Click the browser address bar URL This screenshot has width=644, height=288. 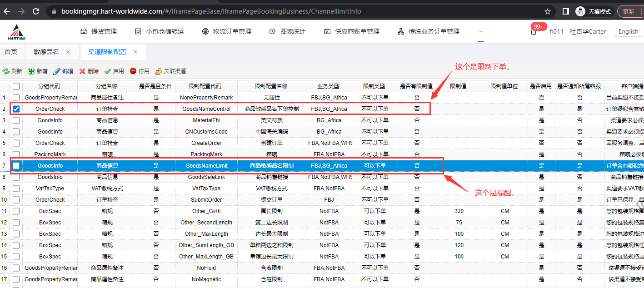pos(211,11)
